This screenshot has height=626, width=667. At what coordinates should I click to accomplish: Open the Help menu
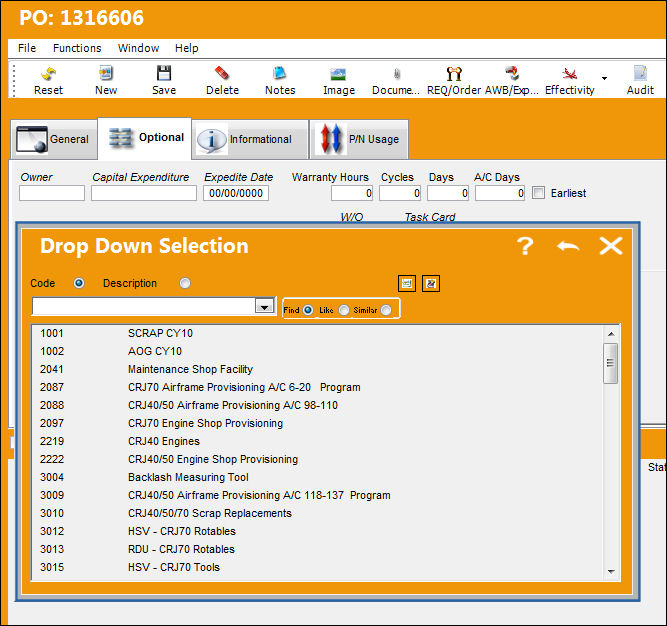[186, 48]
